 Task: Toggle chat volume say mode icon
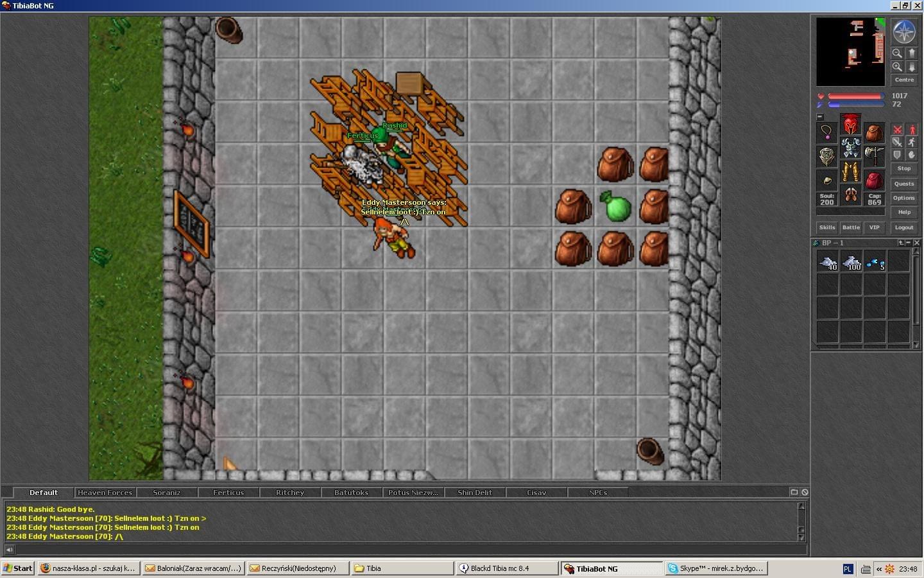click(x=9, y=549)
